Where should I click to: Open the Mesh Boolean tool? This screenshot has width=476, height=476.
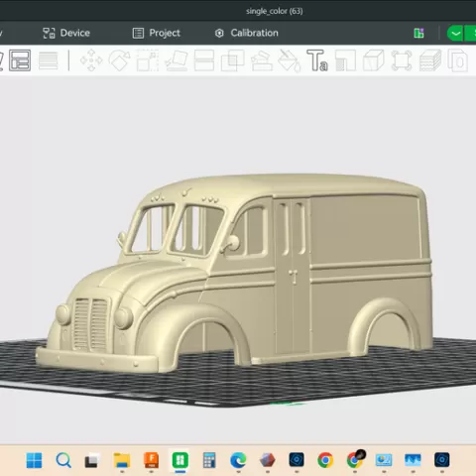pos(232,60)
